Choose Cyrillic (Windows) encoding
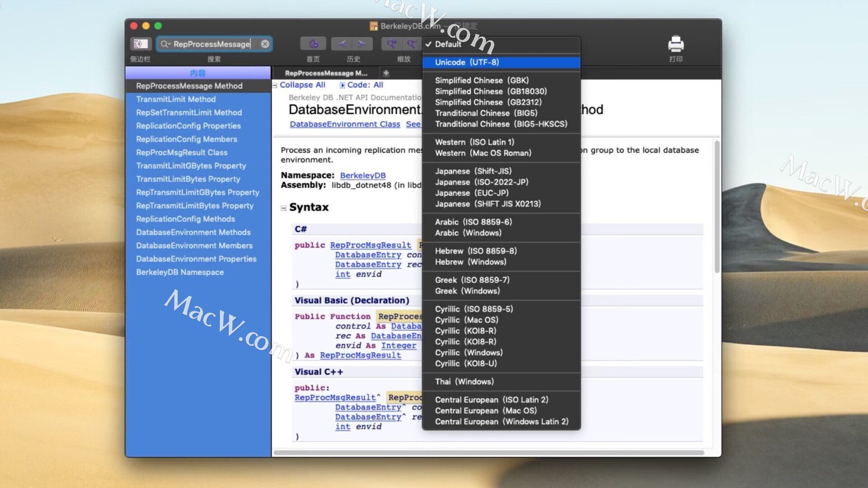Screen dimensions: 868x488 (501, 352)
